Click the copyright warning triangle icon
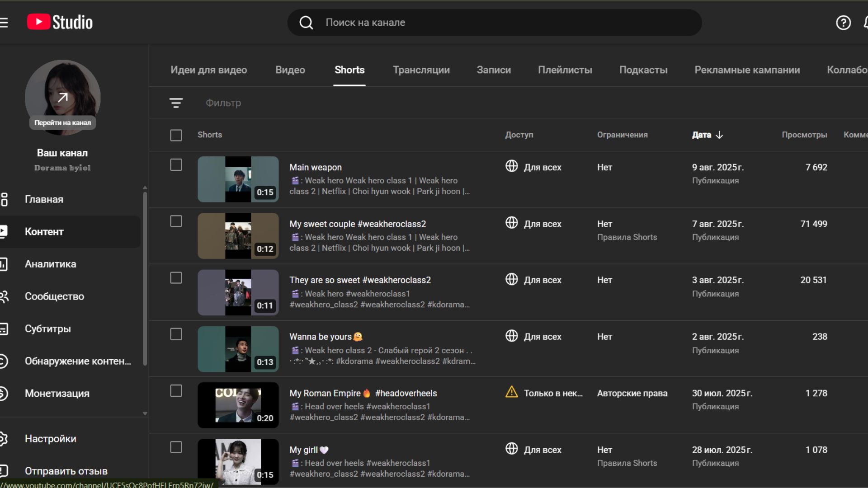This screenshot has height=488, width=868. pyautogui.click(x=511, y=392)
